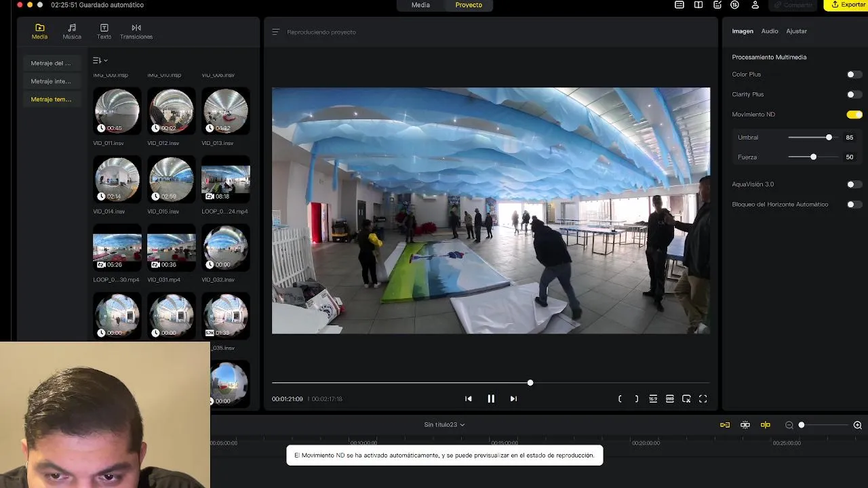Select the LOOP_0...24.mp4 thumbnail

point(226,180)
